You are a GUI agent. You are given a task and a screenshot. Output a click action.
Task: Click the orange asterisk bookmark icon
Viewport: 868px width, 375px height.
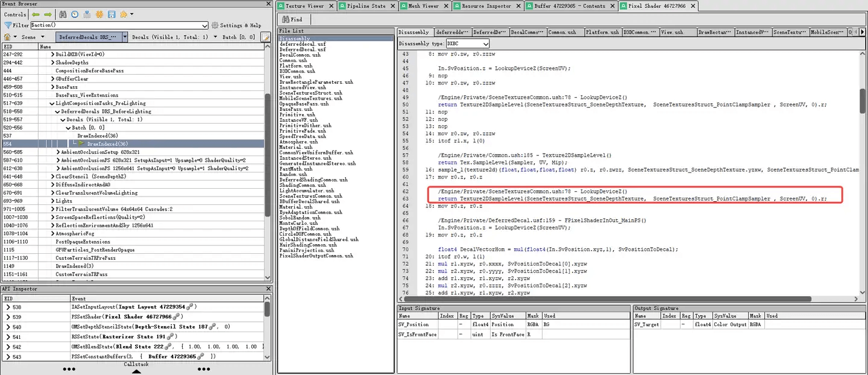pos(99,14)
